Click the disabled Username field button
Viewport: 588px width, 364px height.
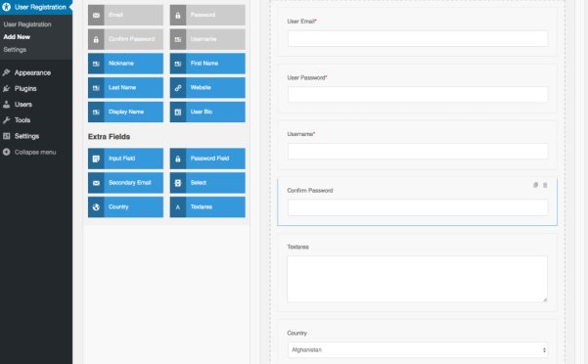click(x=207, y=39)
